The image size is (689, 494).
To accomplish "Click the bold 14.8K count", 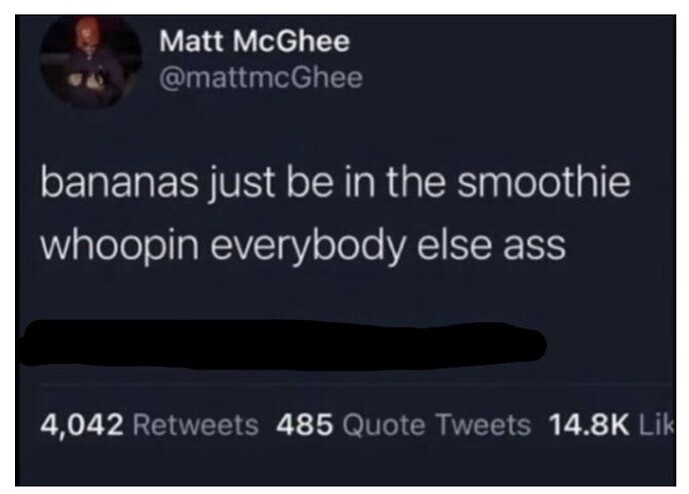I will [589, 425].
